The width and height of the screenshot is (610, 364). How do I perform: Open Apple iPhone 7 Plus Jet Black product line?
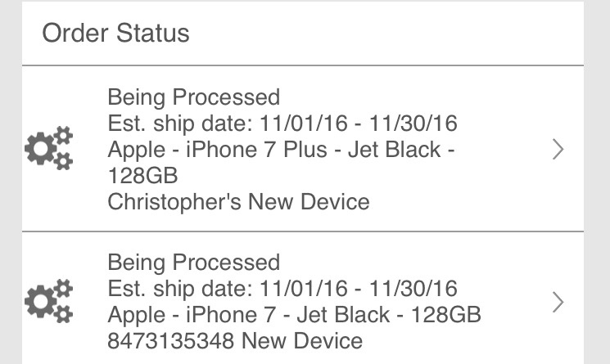[282, 150]
